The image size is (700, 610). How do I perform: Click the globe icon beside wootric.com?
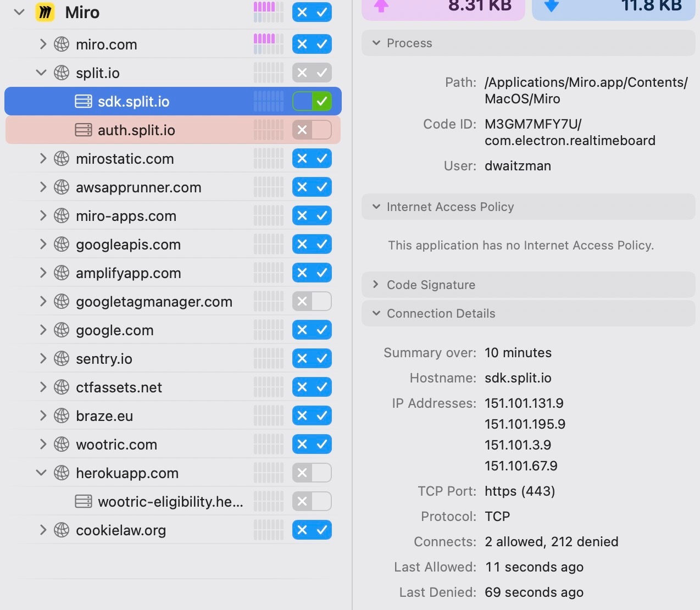point(62,444)
